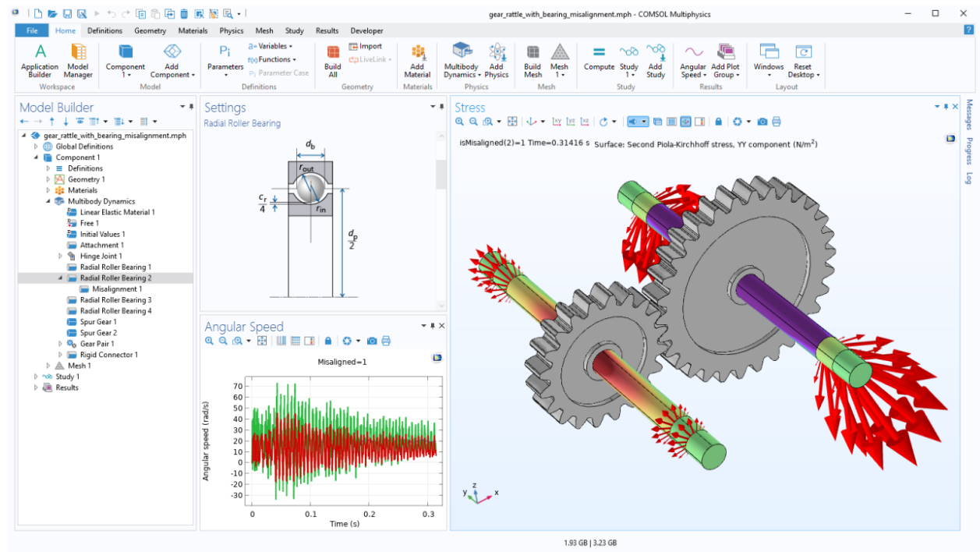Click Zoom Out in the Stress graphics toolbar
Viewport: 980px width, 552px height.
click(473, 122)
